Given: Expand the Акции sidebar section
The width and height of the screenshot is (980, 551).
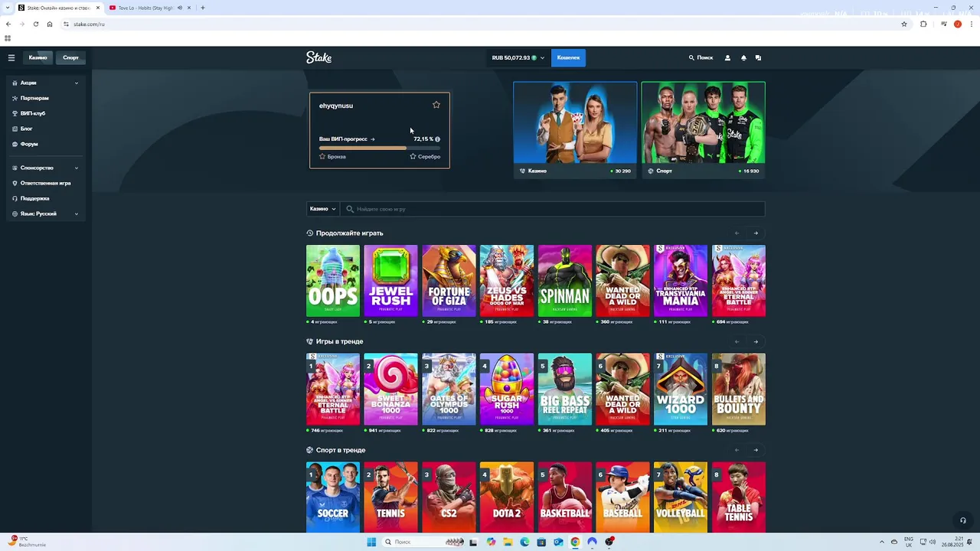Looking at the screenshot, I should click(46, 83).
